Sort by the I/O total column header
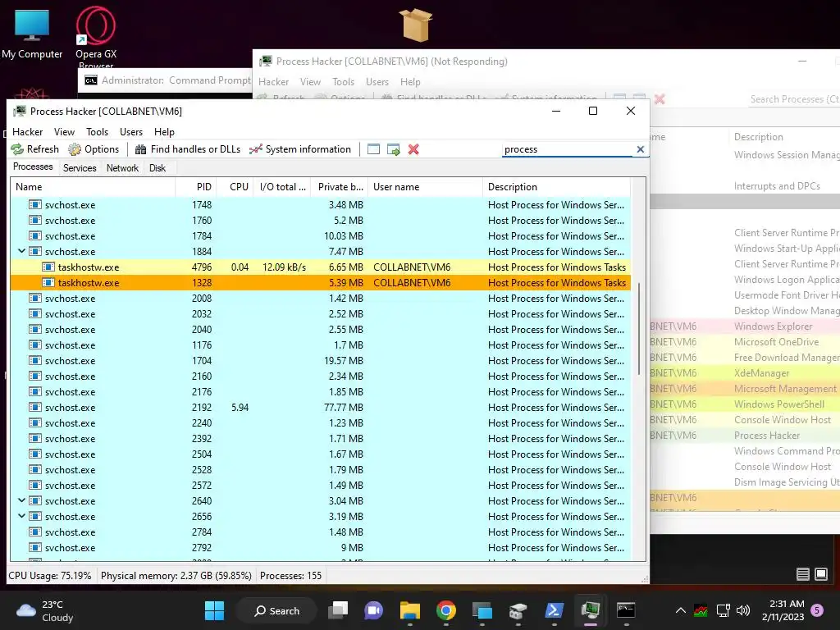Image resolution: width=840 pixels, height=630 pixels. pos(282,187)
